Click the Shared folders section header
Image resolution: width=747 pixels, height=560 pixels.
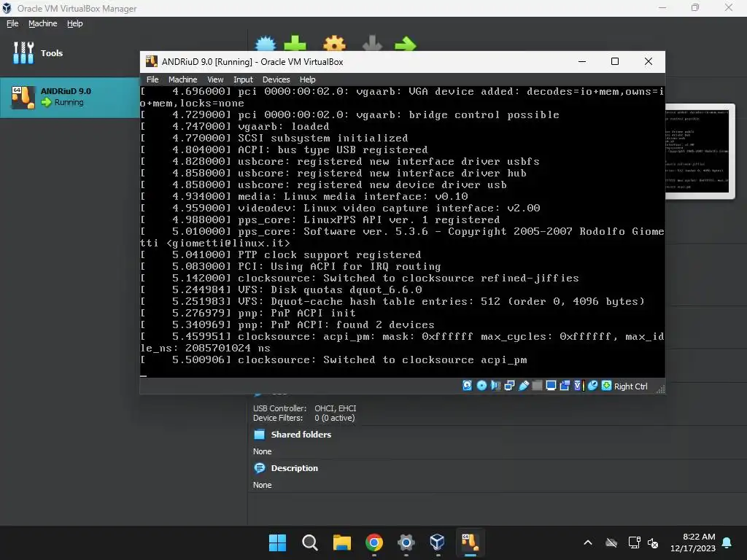pyautogui.click(x=301, y=435)
